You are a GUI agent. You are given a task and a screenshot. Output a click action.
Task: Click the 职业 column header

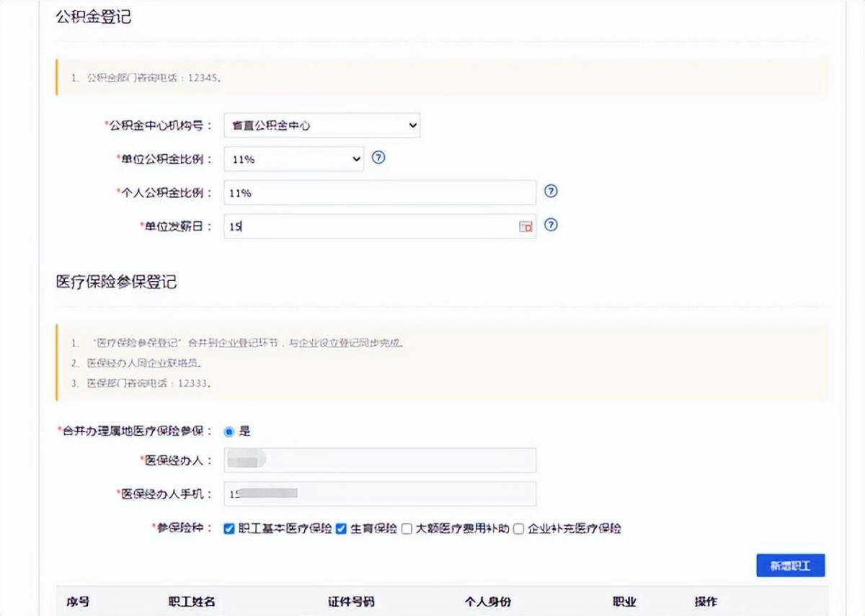click(624, 602)
